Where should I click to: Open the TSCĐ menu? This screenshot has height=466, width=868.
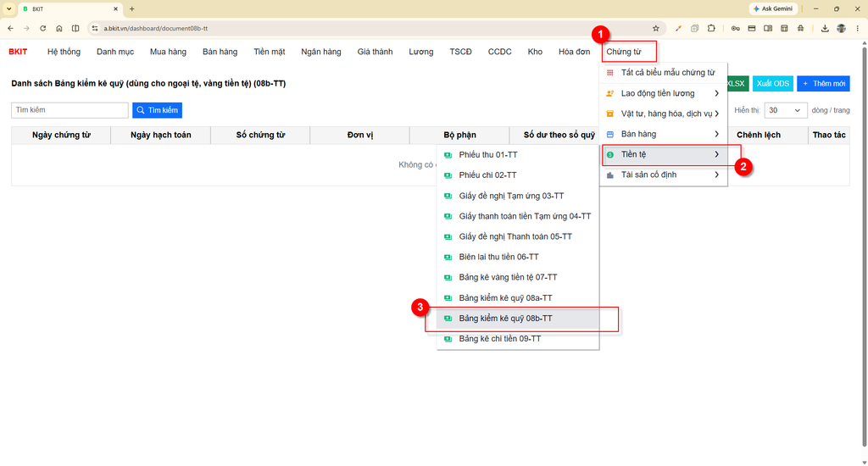(x=460, y=52)
